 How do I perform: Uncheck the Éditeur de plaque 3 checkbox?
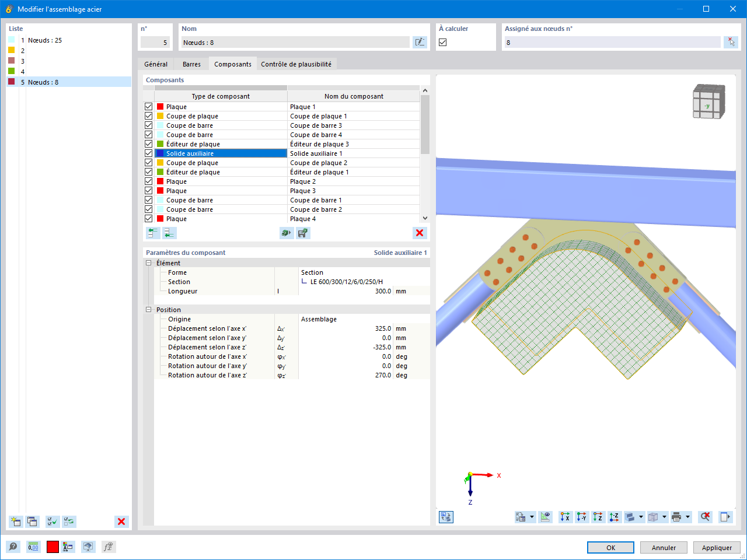(149, 144)
